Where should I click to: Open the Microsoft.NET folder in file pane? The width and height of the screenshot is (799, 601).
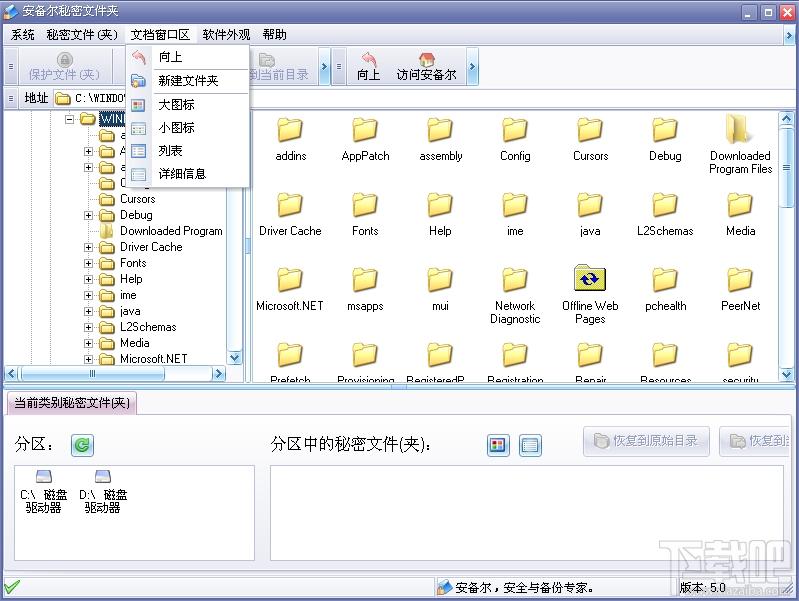click(290, 289)
